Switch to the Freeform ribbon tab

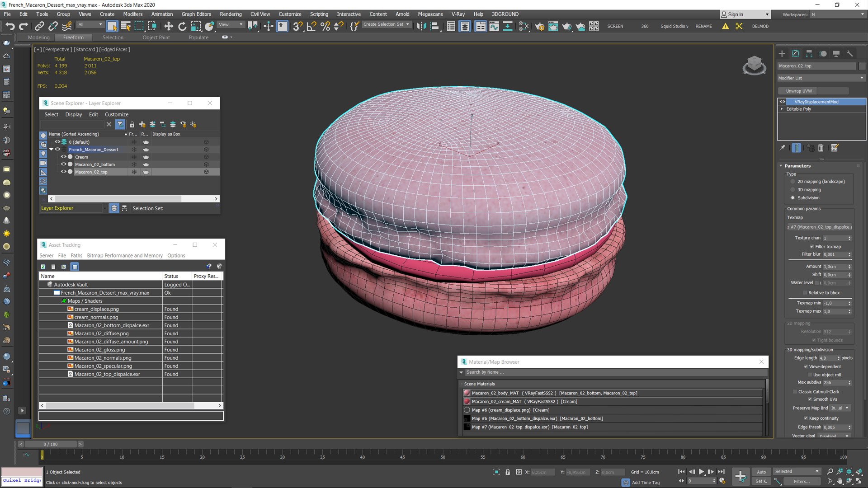click(x=73, y=38)
